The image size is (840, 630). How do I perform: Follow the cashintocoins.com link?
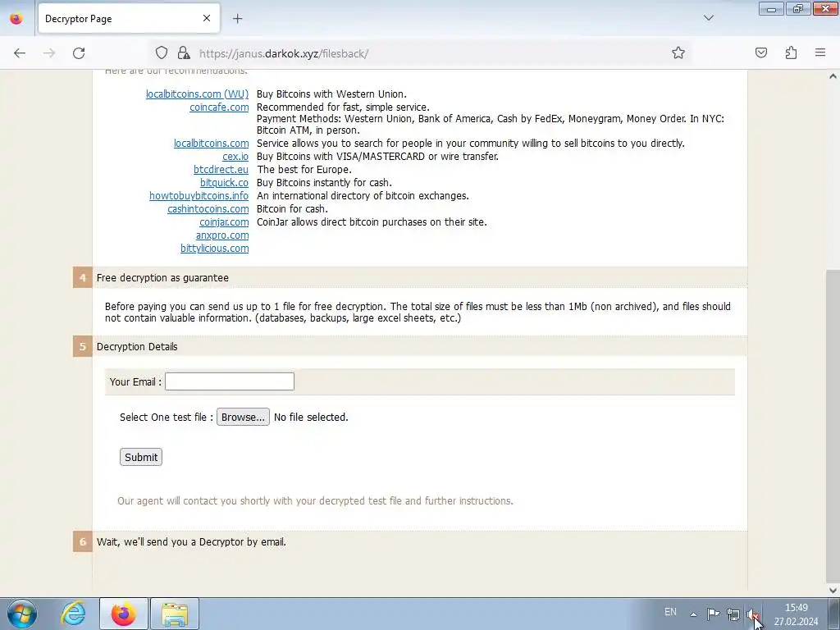(208, 209)
